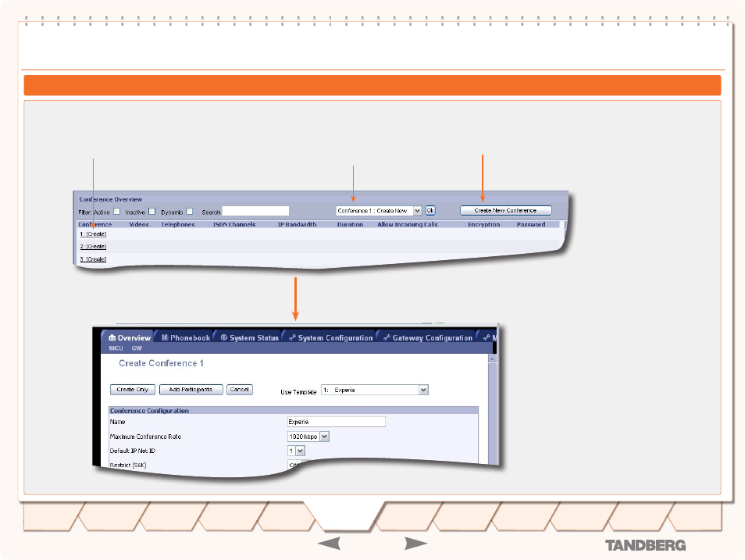Click the Create Only button
Viewport: 745px width, 560px height.
click(133, 389)
